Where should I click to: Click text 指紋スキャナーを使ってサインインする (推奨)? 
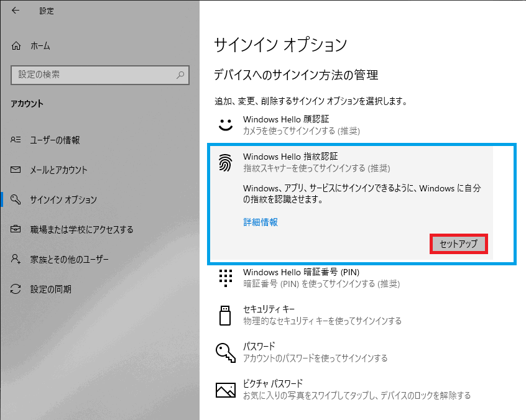pos(316,168)
